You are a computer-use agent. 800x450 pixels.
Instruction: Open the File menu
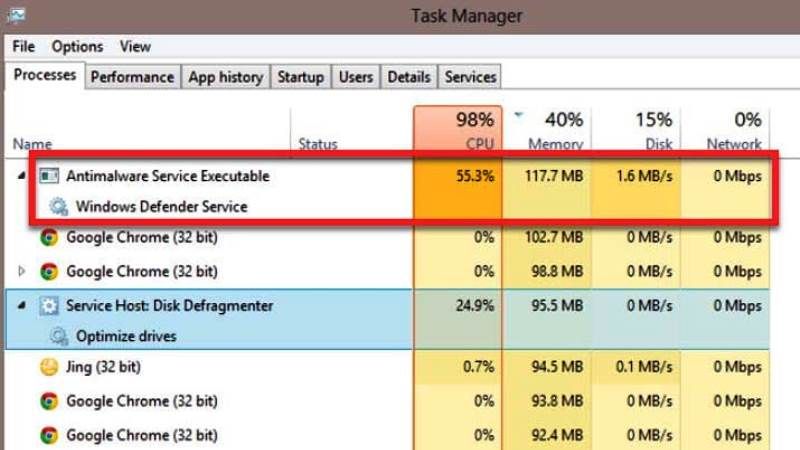coord(23,46)
